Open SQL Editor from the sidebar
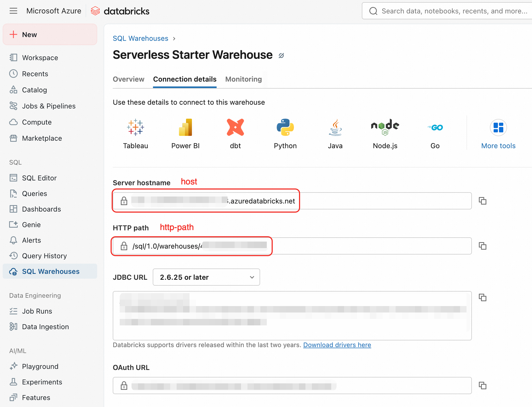The width and height of the screenshot is (532, 407). [39, 178]
